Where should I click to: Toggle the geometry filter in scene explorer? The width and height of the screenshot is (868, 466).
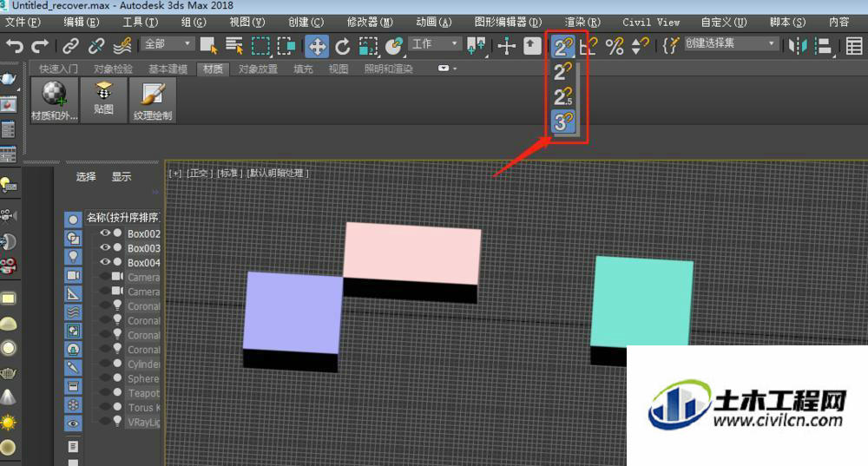coord(73,220)
